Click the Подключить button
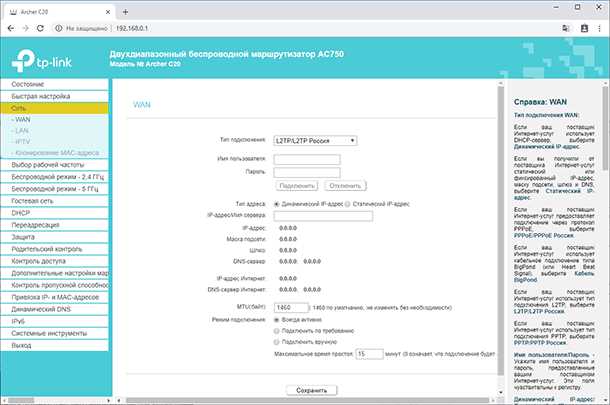The width and height of the screenshot is (610, 405). click(297, 186)
